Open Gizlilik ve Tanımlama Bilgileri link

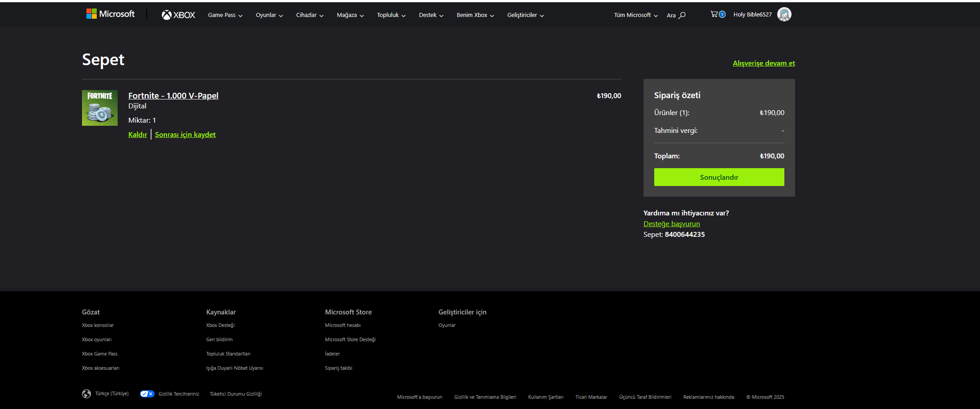tap(485, 397)
